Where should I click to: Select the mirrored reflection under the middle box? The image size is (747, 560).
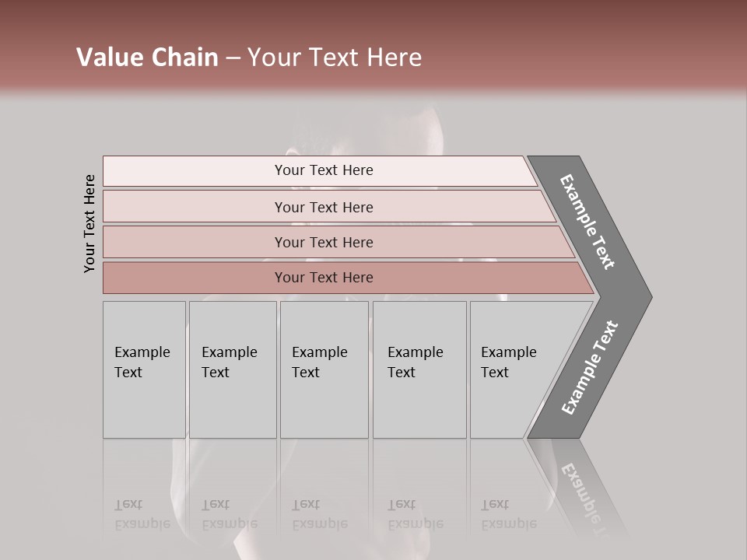(319, 514)
